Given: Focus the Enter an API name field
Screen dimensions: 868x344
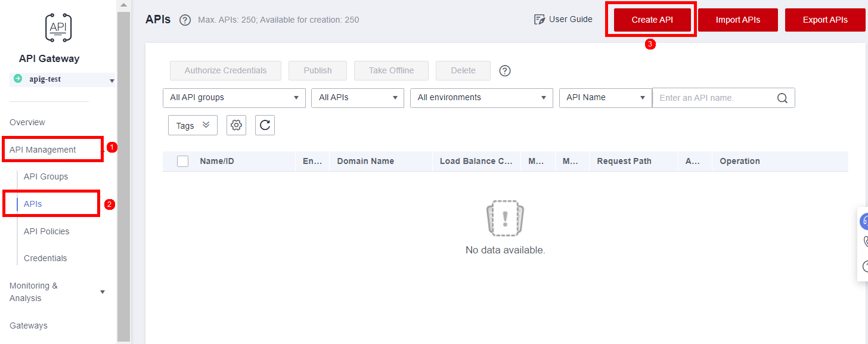Looking at the screenshot, I should pyautogui.click(x=714, y=98).
